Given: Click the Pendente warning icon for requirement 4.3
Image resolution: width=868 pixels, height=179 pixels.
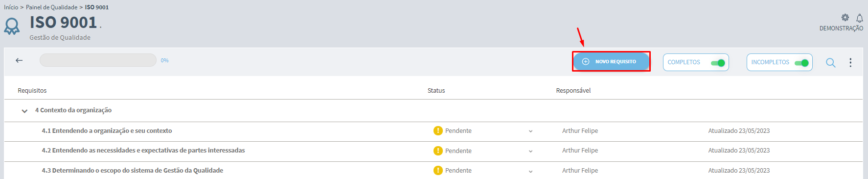Looking at the screenshot, I should click(438, 170).
